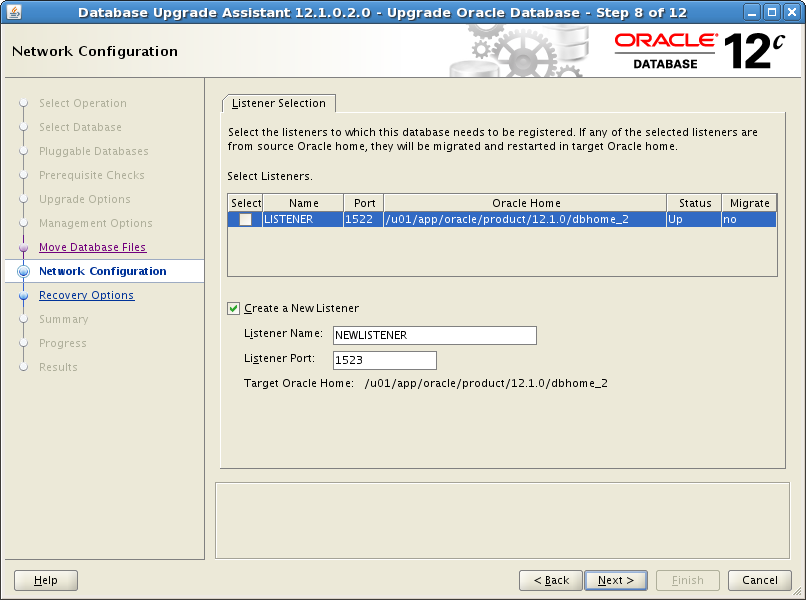The height and width of the screenshot is (600, 806).
Task: Click the 'no' migrate cell
Action: coord(749,220)
